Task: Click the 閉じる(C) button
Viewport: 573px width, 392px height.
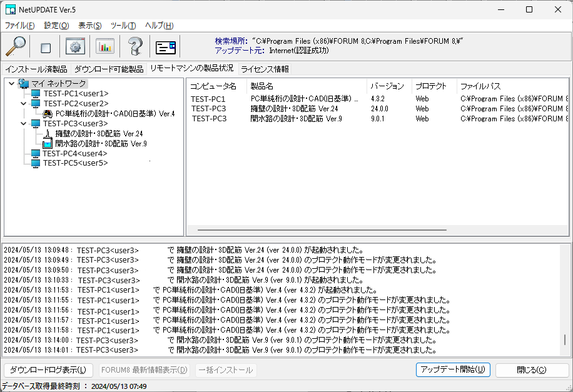Action: pyautogui.click(x=532, y=370)
